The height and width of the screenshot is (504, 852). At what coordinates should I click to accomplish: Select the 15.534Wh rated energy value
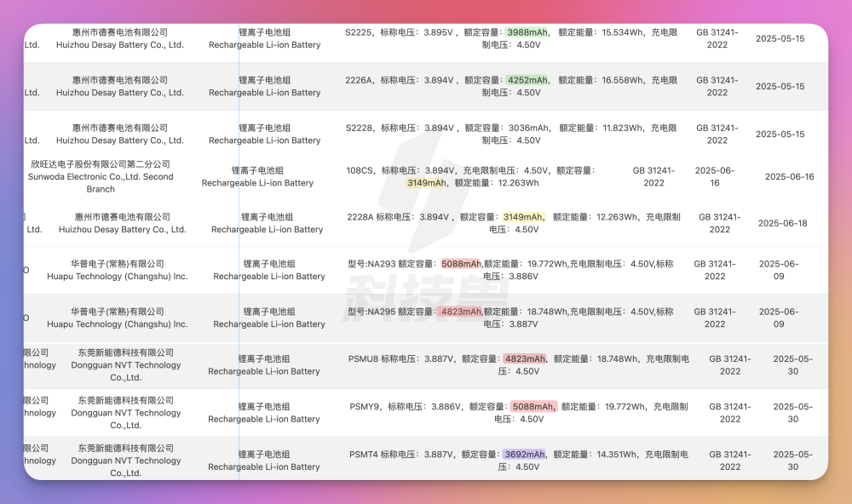pos(623,32)
